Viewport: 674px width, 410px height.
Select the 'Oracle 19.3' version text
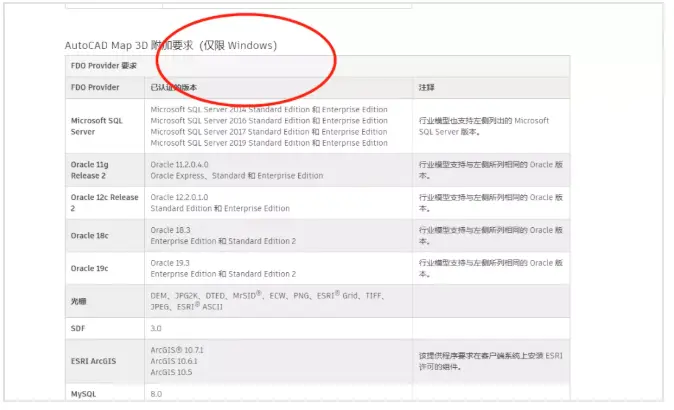click(x=170, y=263)
